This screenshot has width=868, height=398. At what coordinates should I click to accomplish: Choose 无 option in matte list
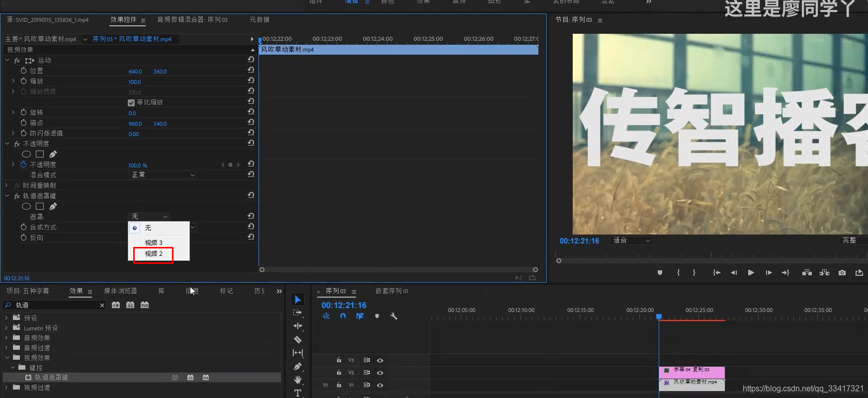pos(148,228)
